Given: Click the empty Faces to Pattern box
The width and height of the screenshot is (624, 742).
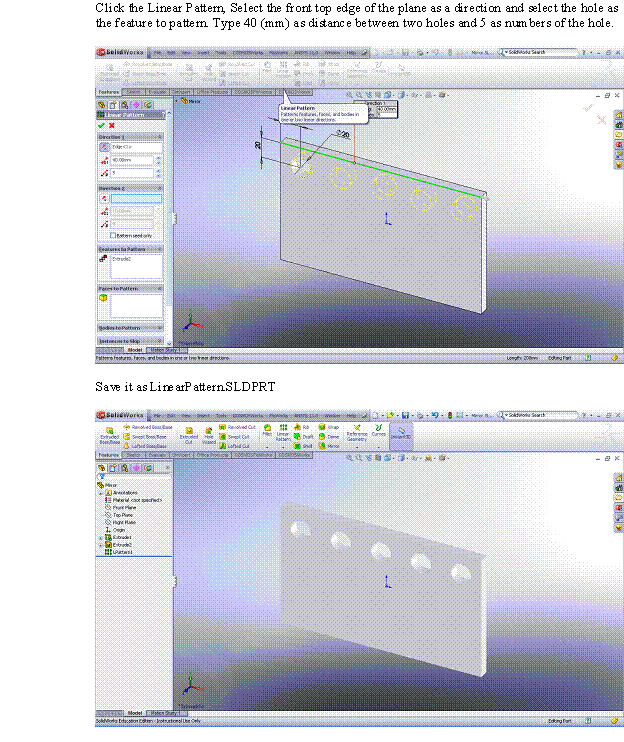Looking at the screenshot, I should click(x=137, y=306).
